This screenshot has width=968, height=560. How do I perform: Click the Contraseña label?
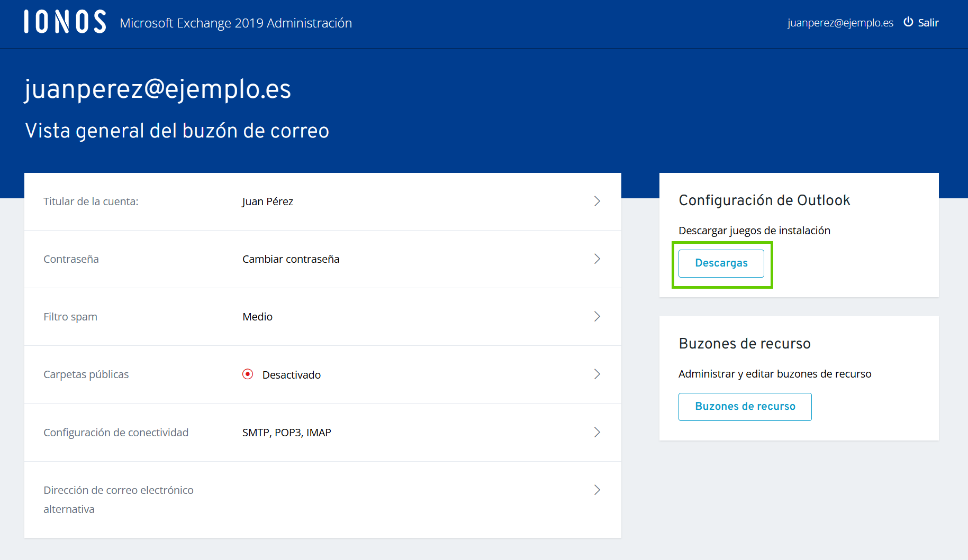pos(71,259)
